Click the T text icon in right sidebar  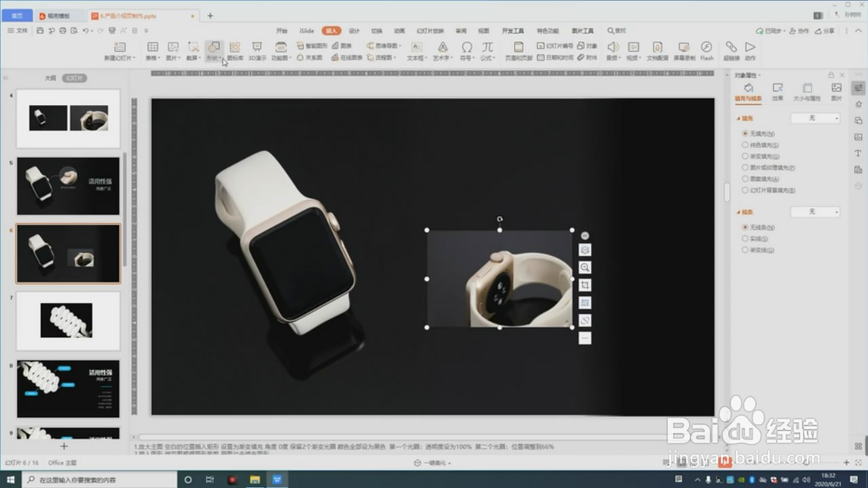coord(859,153)
